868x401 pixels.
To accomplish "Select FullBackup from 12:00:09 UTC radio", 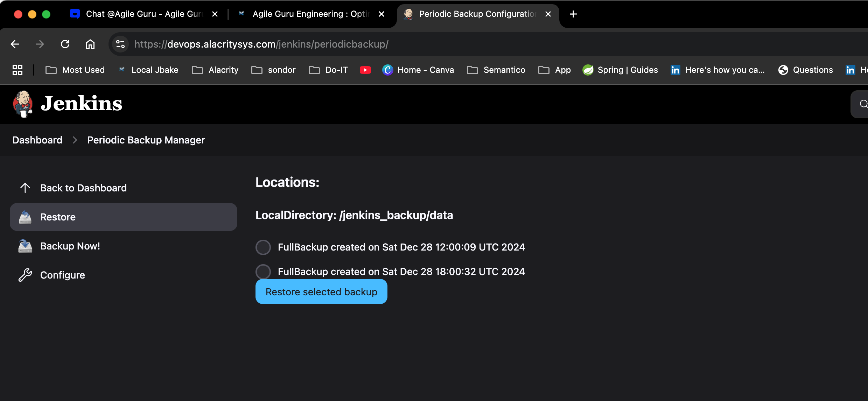I will [263, 247].
